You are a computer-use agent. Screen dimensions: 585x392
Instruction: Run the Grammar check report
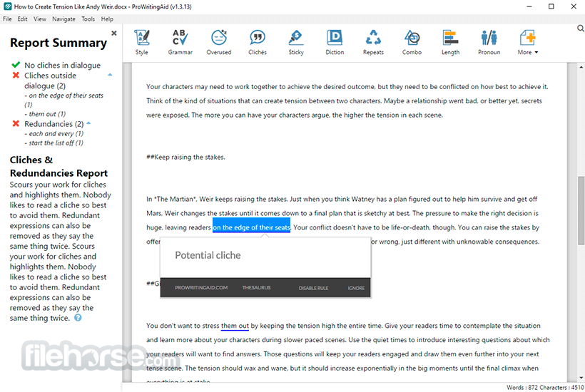(x=180, y=43)
